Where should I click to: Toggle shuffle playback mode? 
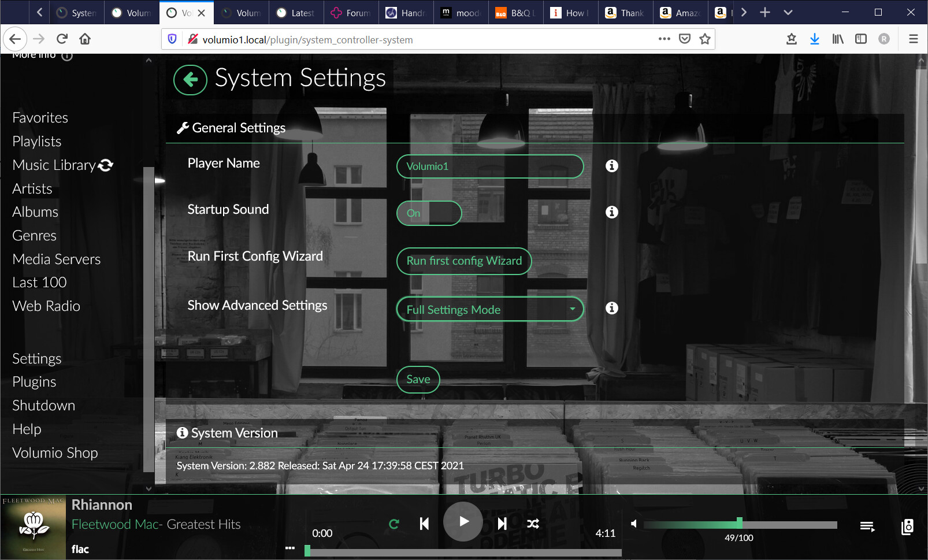533,524
